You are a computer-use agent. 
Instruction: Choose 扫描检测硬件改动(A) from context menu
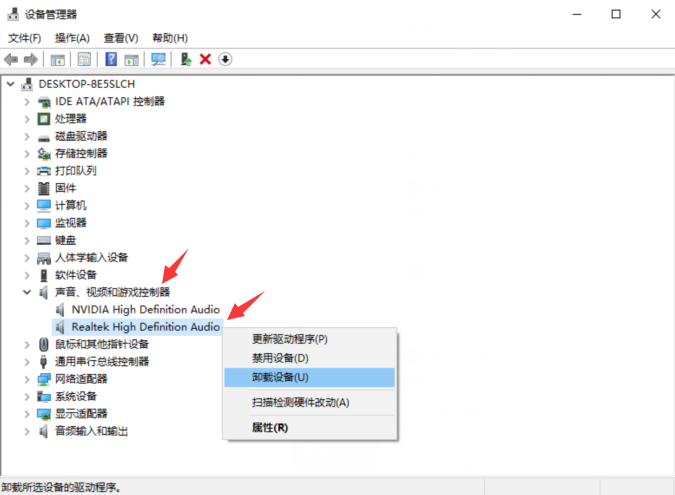point(310,402)
